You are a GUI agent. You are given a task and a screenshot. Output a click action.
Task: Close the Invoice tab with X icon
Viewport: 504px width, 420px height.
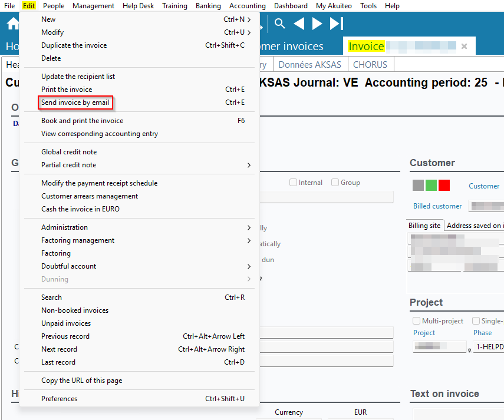[464, 46]
